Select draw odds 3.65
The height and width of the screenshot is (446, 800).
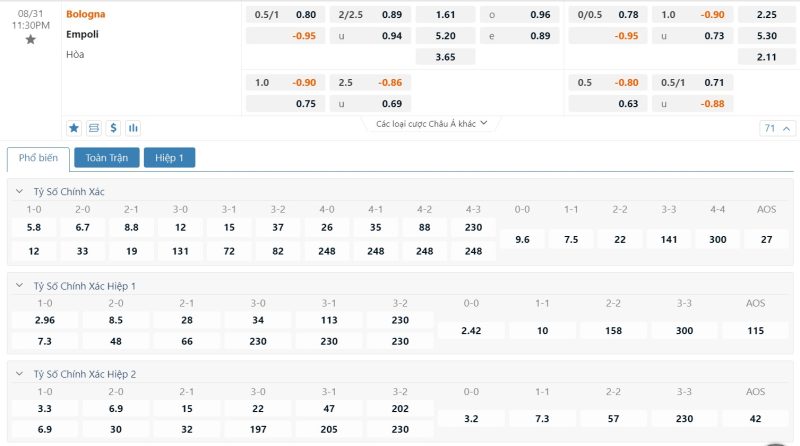click(x=445, y=57)
